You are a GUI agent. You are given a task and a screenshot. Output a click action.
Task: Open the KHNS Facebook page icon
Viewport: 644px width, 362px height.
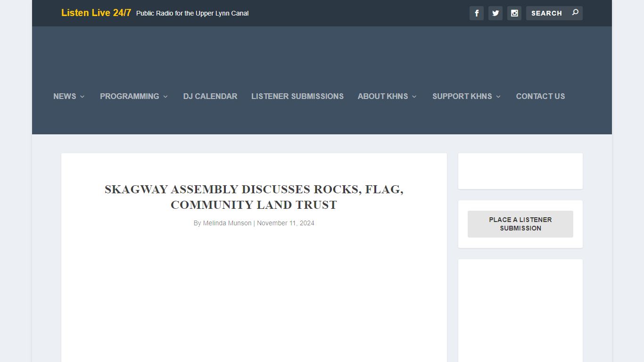point(477,13)
